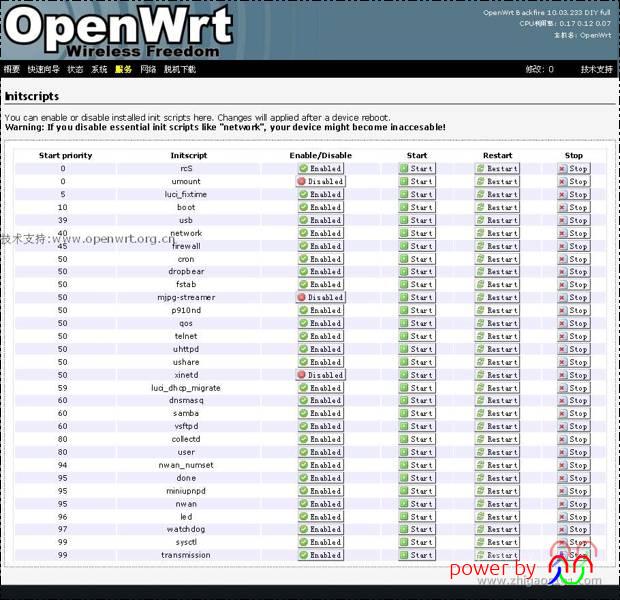Restart the dnsmasq service
The image size is (620, 600).
[x=497, y=400]
